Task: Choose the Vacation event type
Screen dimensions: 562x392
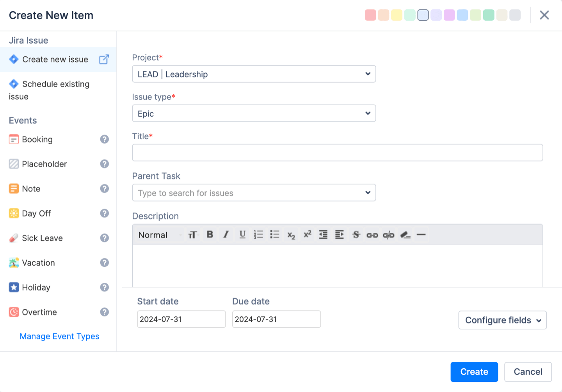Action: point(38,263)
